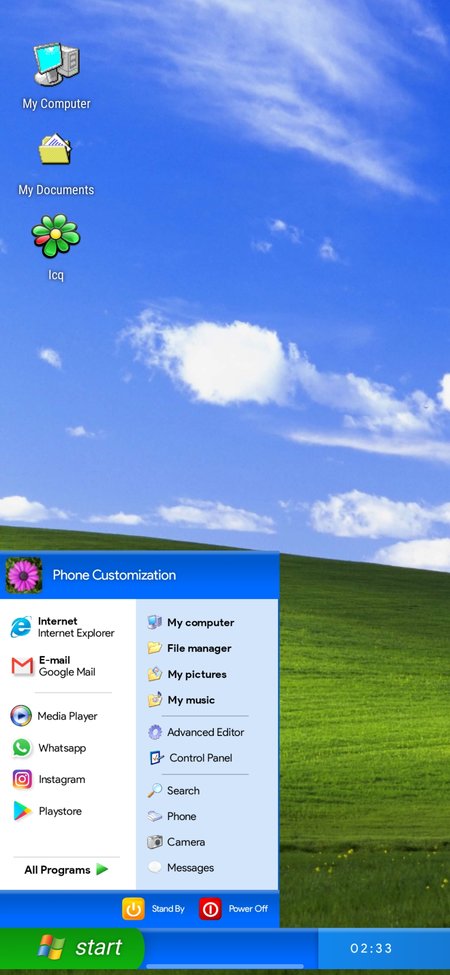Viewport: 450px width, 975px height.
Task: Click the Messages bubble icon
Action: pyautogui.click(x=155, y=867)
